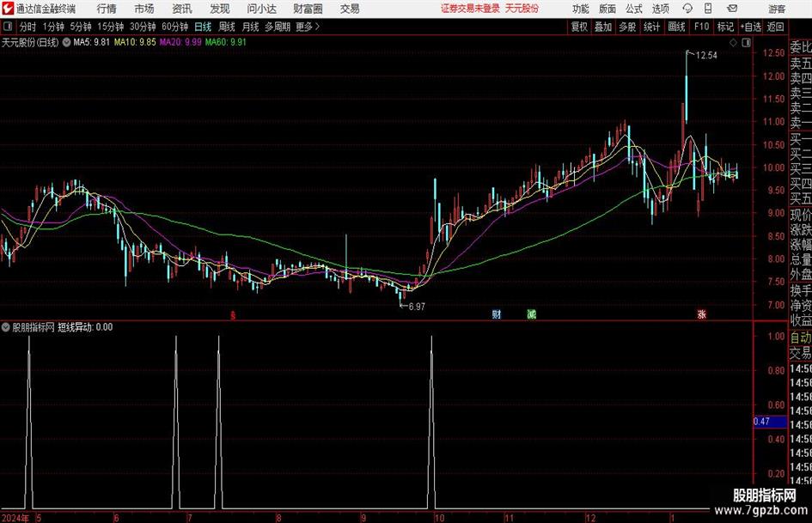This screenshot has width=812, height=523.
Task: Open 多周期 multi-period view
Action: [278, 27]
